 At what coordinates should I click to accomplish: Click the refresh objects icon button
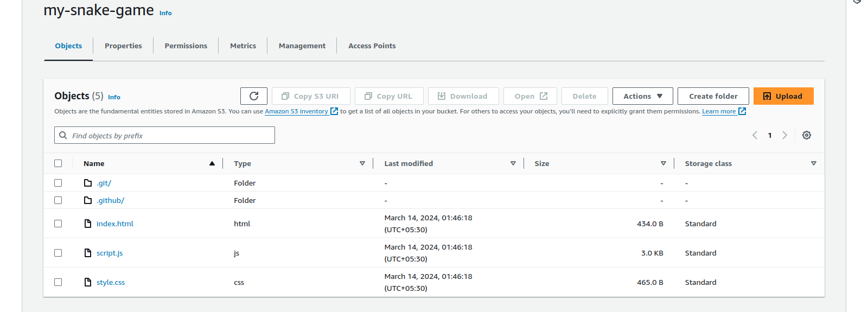(254, 96)
